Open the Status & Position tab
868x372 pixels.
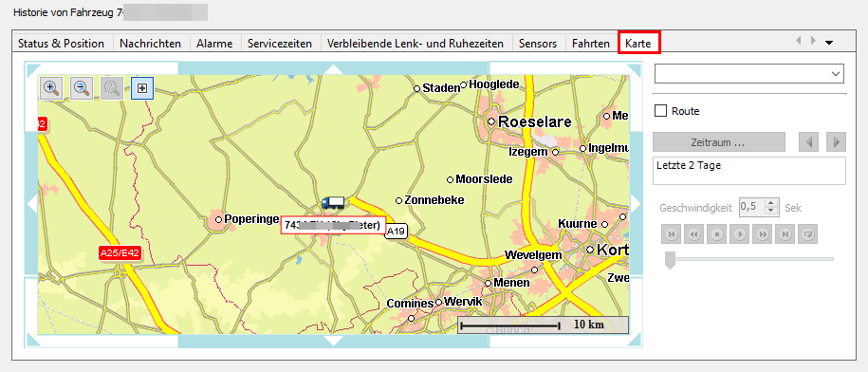tap(61, 44)
